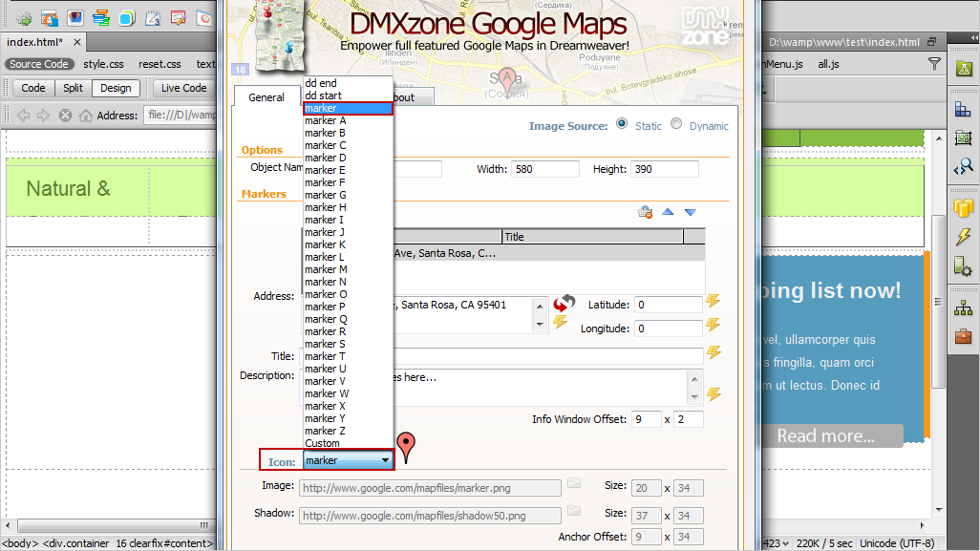
Task: Switch to index.html document tab
Action: pyautogui.click(x=35, y=42)
